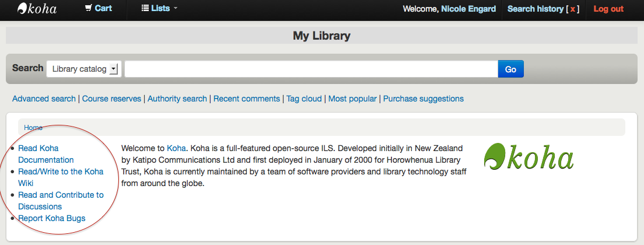Log out of the account
Viewport: 644px width, 245px height.
[608, 9]
